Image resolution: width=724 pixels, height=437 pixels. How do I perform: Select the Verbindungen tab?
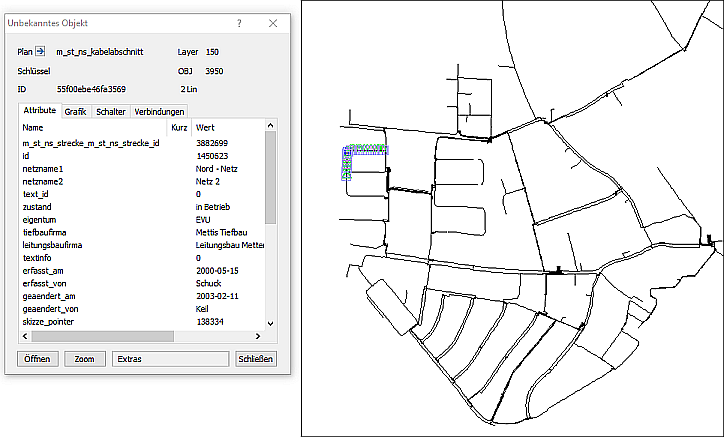pos(159,112)
